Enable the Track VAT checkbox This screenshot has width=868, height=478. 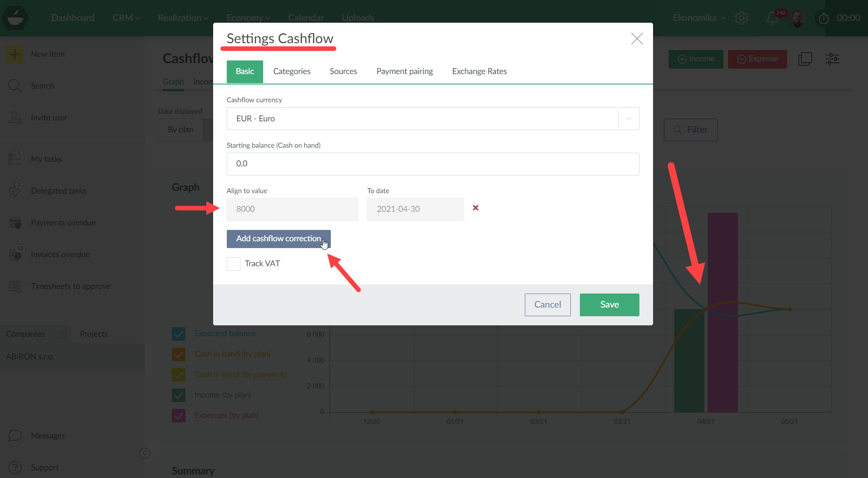pyautogui.click(x=233, y=264)
